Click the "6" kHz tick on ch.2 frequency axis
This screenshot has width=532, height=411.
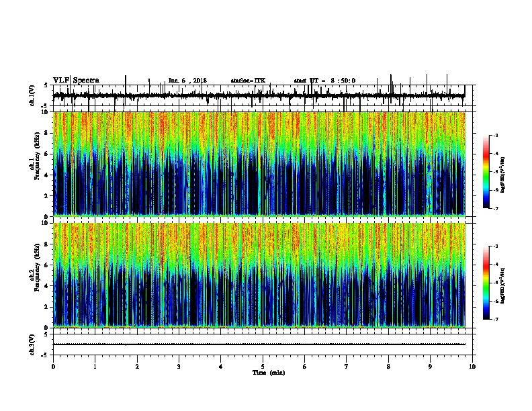click(x=46, y=265)
